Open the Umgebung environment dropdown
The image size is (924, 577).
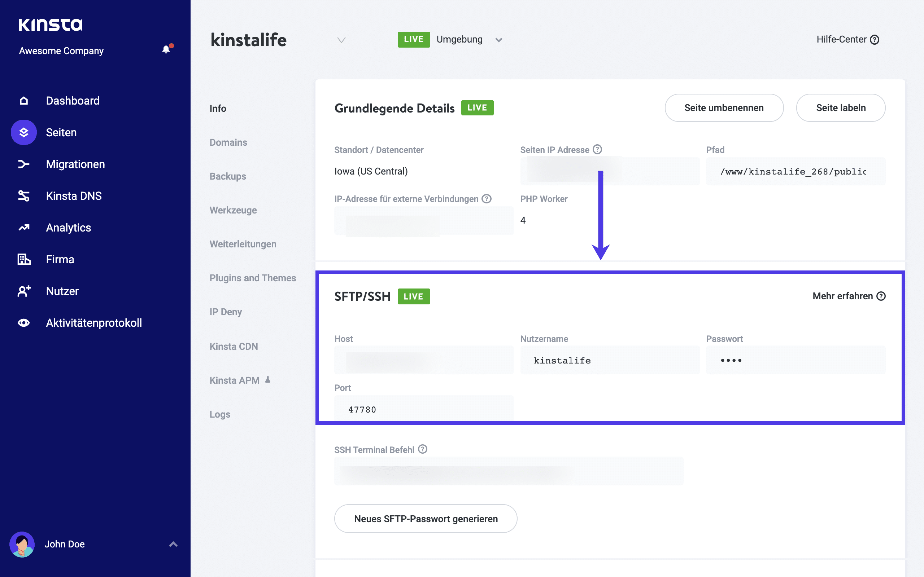(x=499, y=40)
